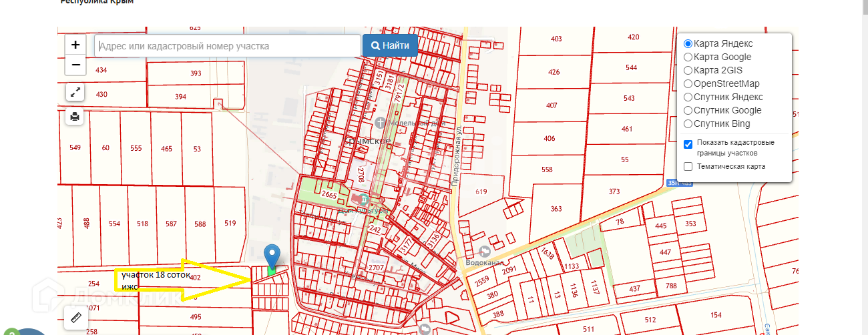Zoom out with the minus button
Viewport: 868px width, 335px height.
(x=75, y=65)
